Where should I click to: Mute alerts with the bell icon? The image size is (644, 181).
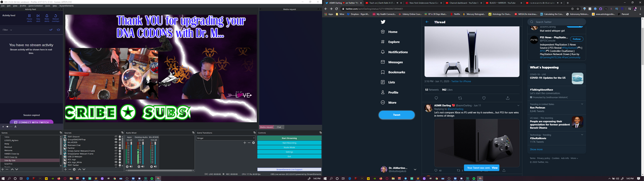(47, 18)
